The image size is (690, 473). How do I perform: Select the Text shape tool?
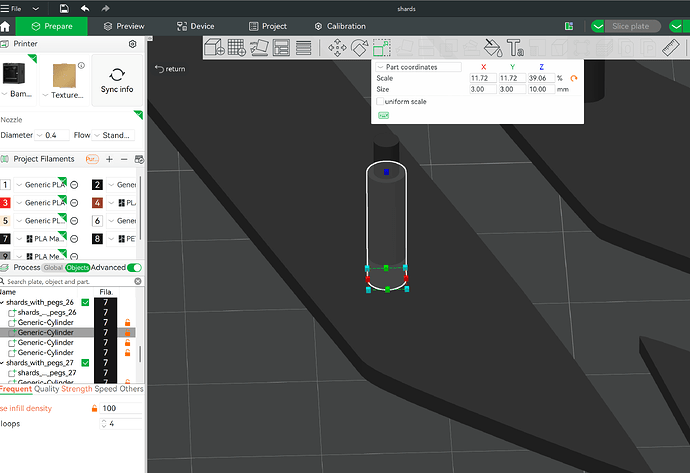515,48
